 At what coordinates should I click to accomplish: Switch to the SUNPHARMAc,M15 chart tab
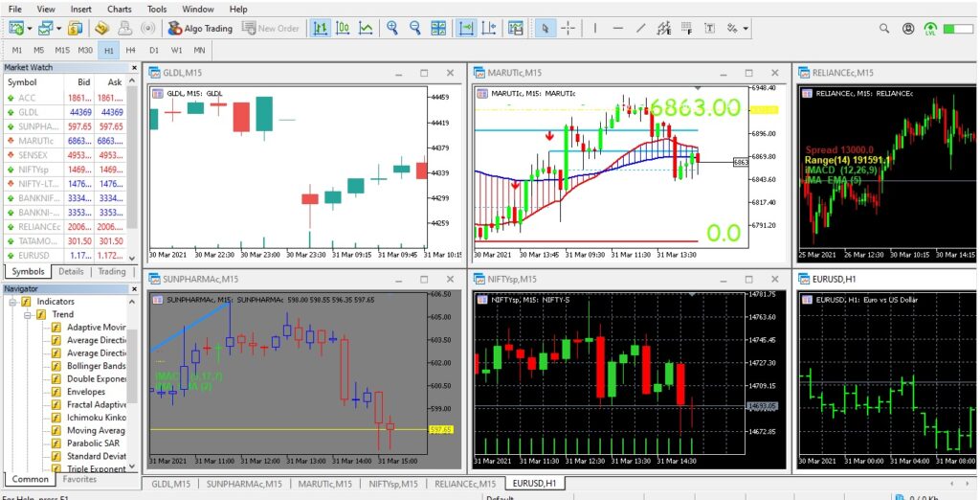(244, 484)
